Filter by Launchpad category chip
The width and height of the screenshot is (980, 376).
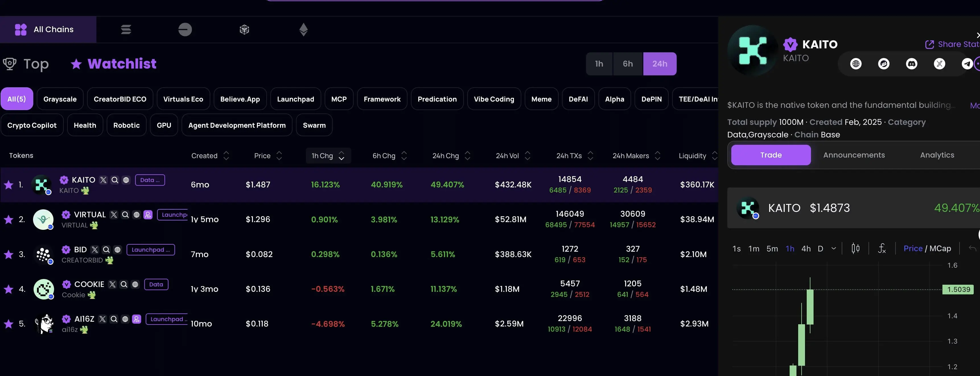[295, 99]
